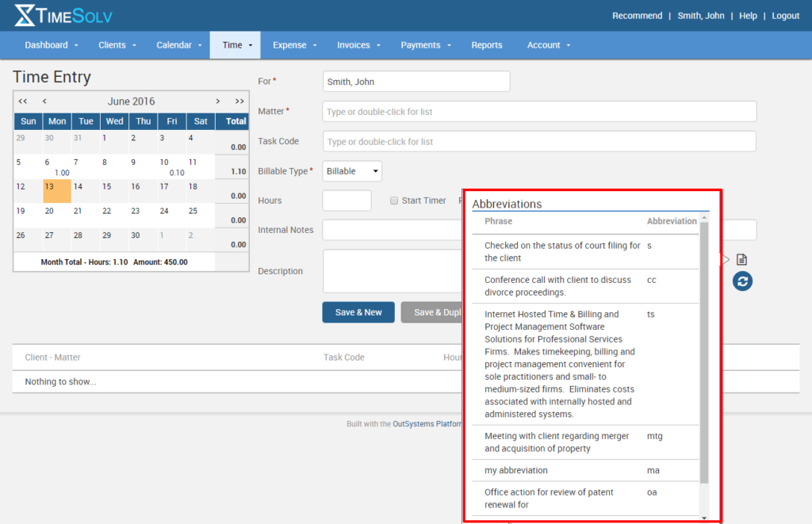Select June 13 on the calendar
The image size is (812, 524).
(56, 190)
